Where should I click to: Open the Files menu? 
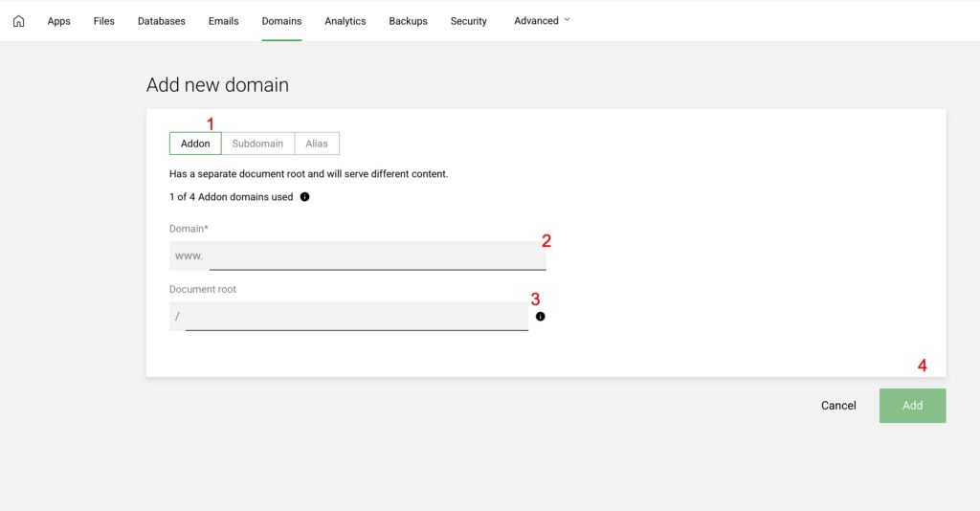tap(103, 21)
